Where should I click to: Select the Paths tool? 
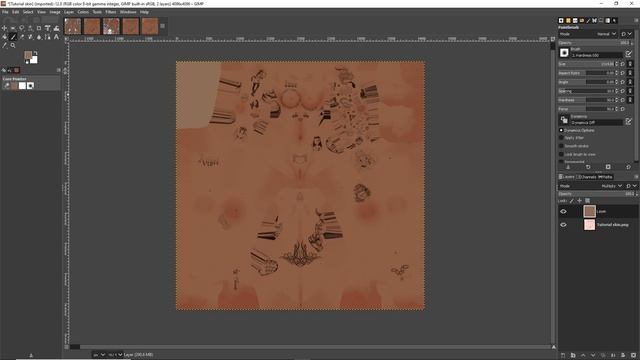(x=47, y=37)
